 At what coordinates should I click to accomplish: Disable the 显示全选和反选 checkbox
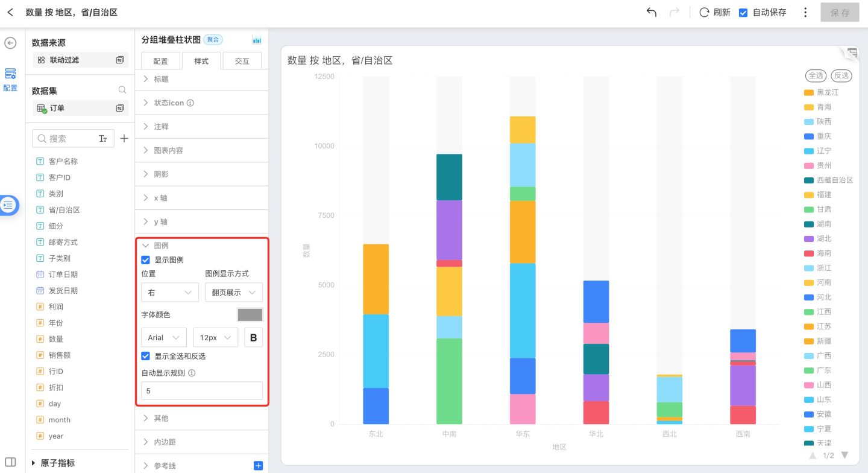[x=145, y=356]
